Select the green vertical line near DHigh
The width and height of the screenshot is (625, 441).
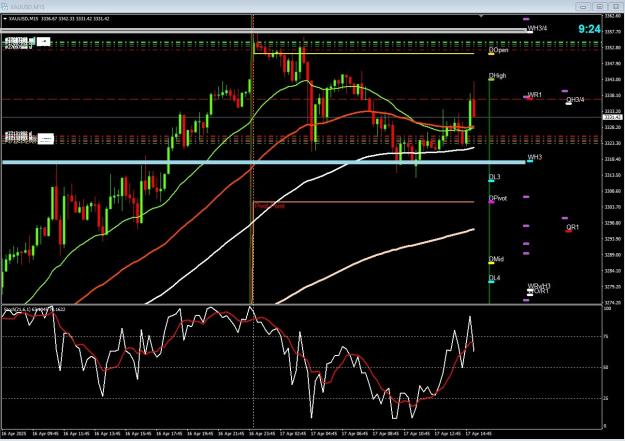coord(489,191)
